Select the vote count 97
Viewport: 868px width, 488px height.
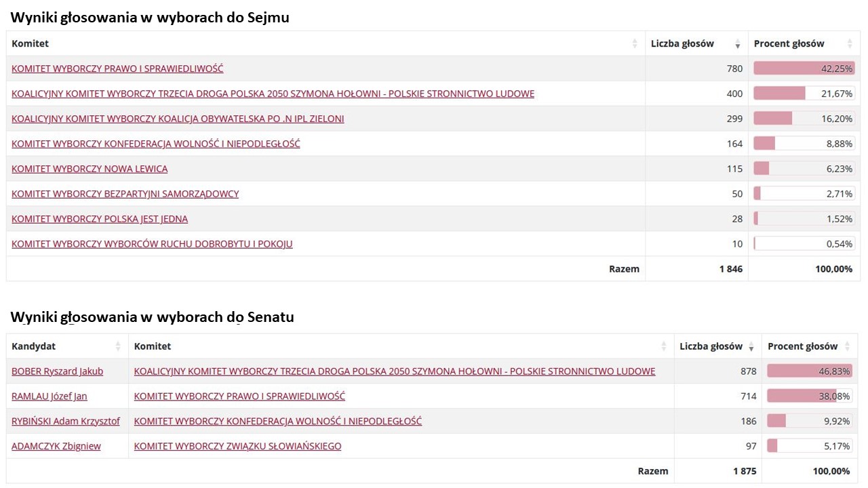tap(751, 447)
